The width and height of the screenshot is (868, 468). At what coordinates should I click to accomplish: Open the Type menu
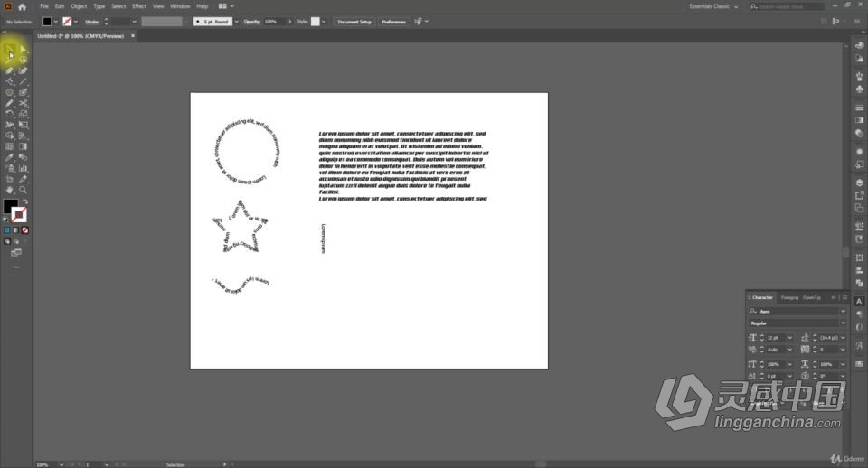[x=99, y=6]
